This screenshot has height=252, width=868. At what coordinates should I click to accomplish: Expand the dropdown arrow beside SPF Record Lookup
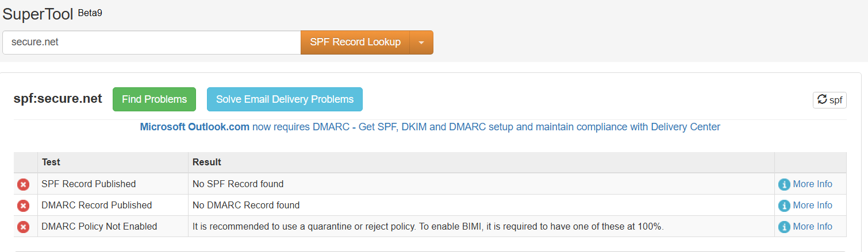tap(421, 42)
